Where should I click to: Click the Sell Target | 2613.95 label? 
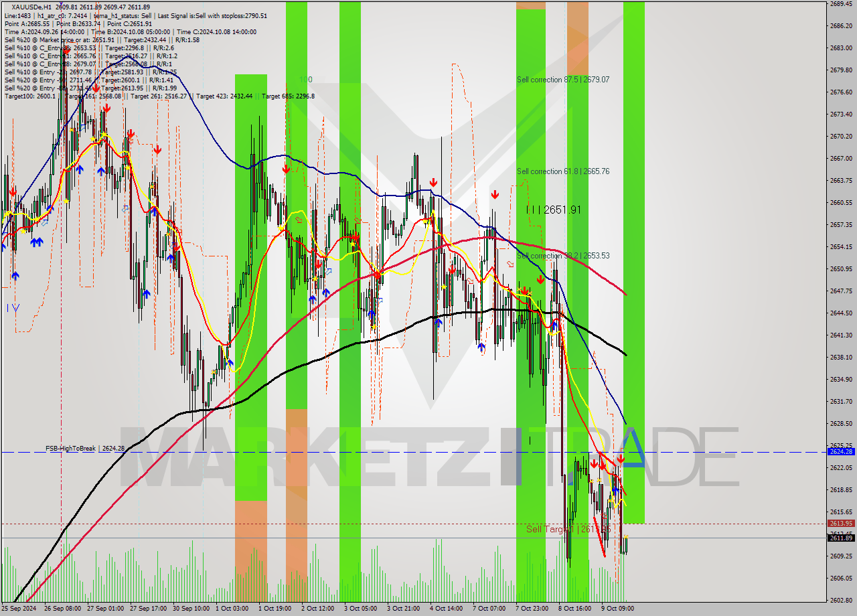click(568, 529)
